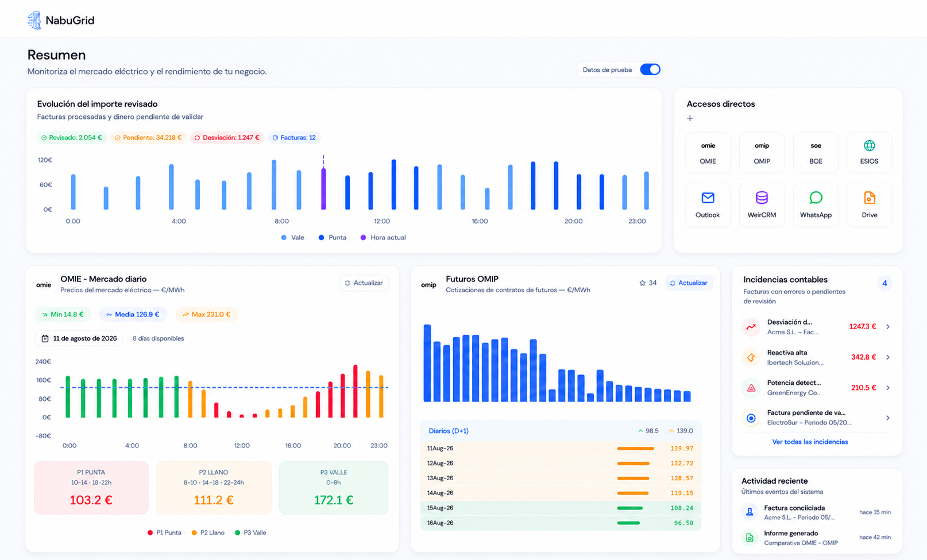Click the Media 126.9 € chip
The image size is (927, 560).
[133, 314]
